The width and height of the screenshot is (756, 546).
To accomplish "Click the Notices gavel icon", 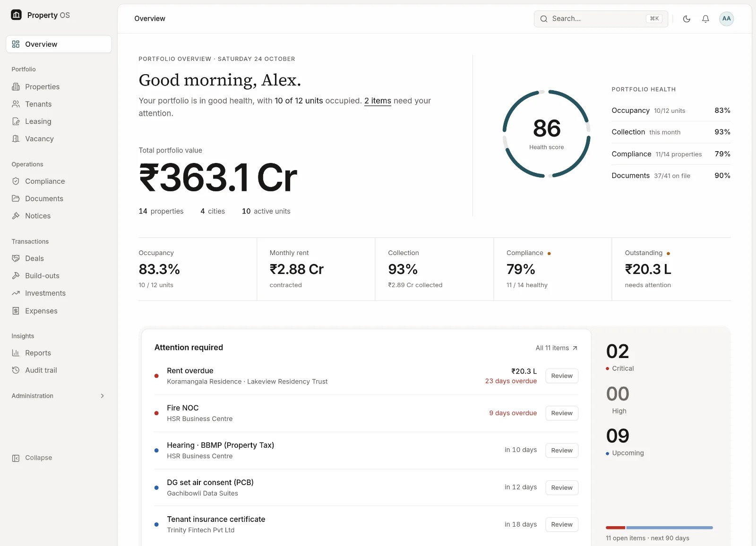I will click(x=16, y=216).
